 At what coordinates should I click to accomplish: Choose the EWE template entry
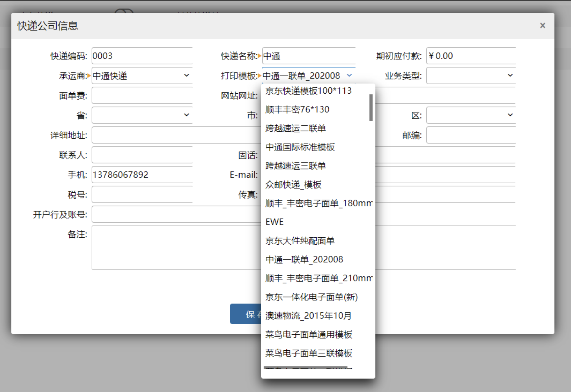coord(275,222)
